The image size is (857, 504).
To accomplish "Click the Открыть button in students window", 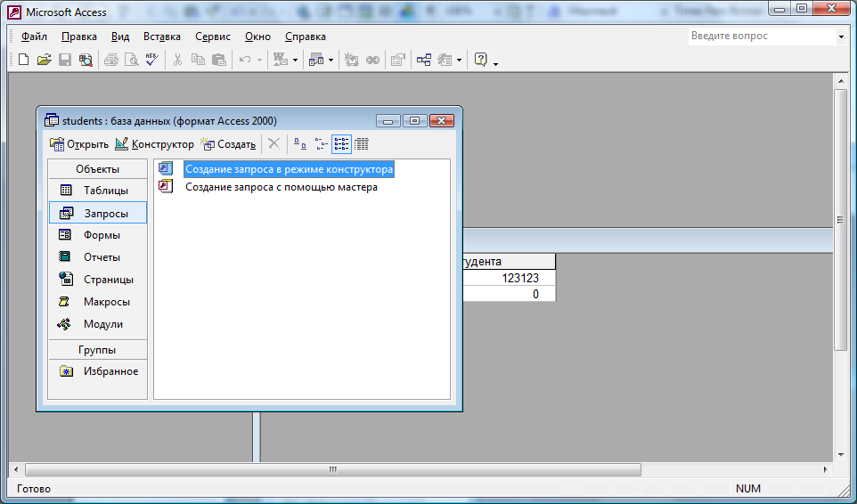I will coord(79,143).
